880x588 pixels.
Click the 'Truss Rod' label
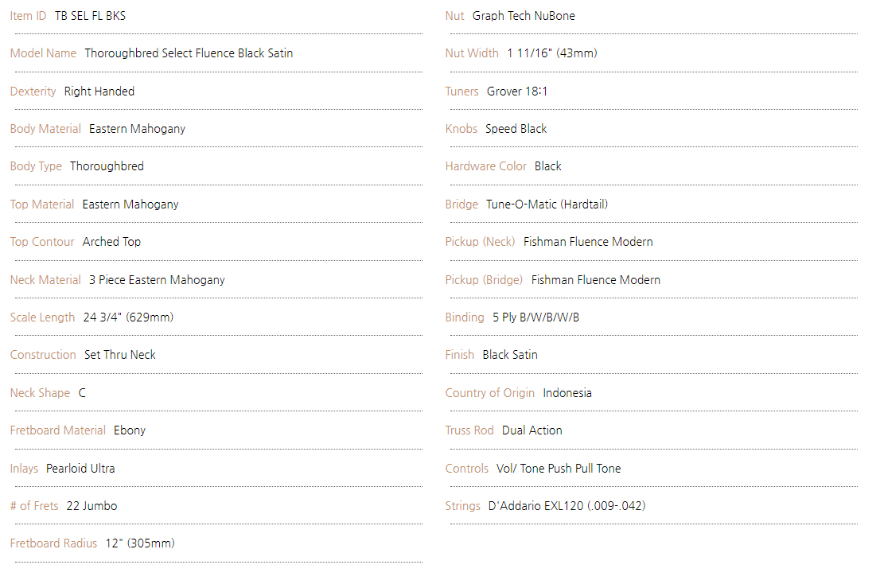pos(469,431)
